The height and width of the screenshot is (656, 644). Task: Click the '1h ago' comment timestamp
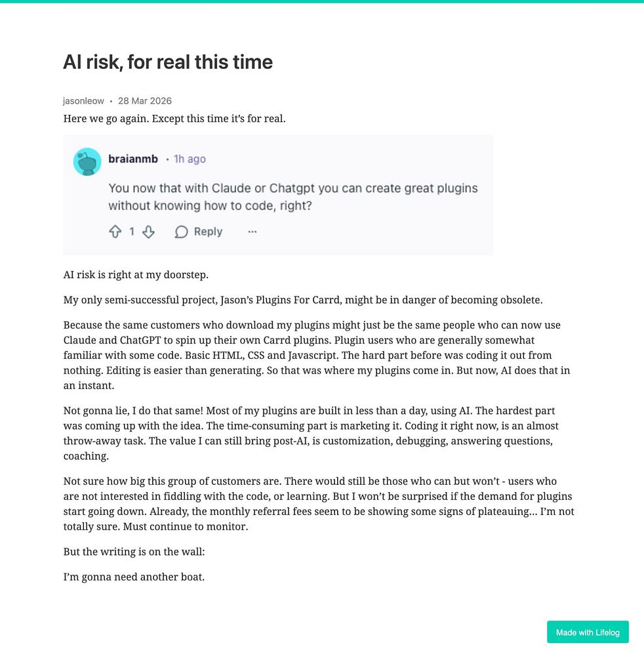tap(190, 159)
